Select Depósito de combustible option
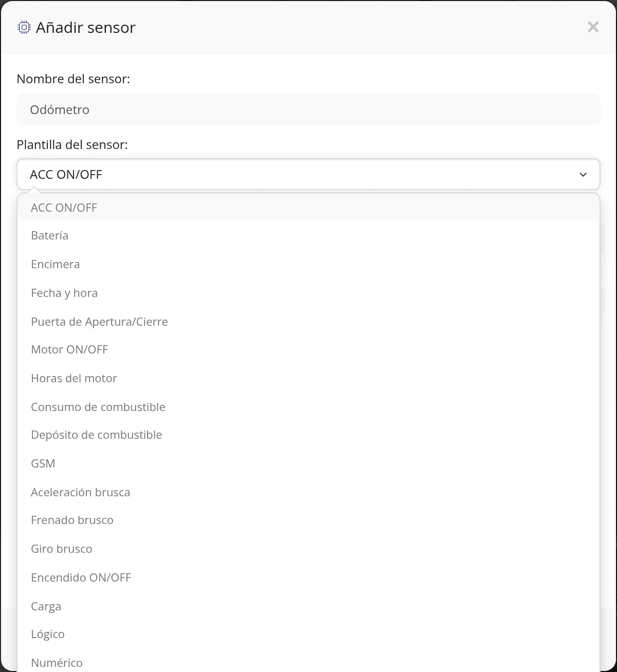The height and width of the screenshot is (672, 617). [x=308, y=435]
